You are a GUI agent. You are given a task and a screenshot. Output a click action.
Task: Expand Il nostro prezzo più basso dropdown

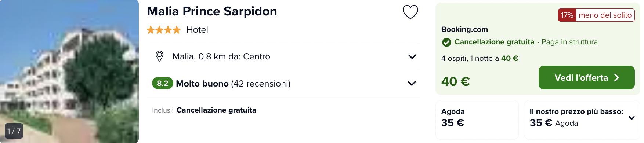coord(632,118)
